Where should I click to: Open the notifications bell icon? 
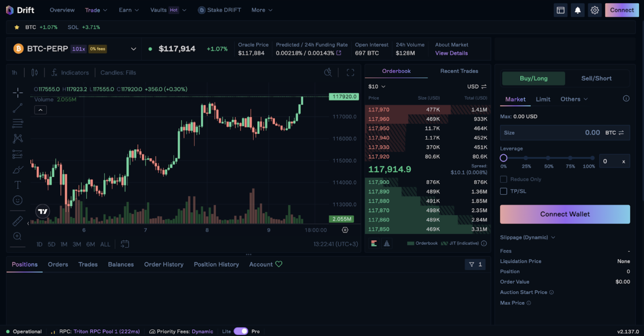point(578,10)
